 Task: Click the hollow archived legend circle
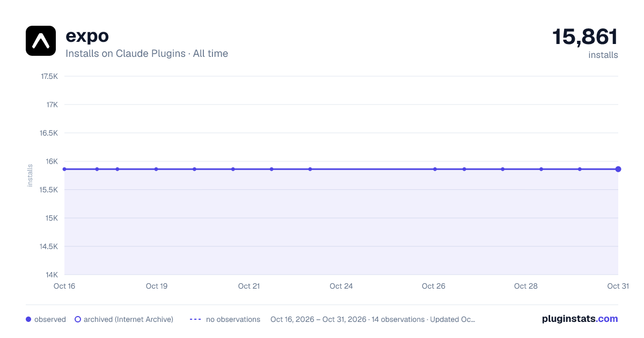click(78, 319)
